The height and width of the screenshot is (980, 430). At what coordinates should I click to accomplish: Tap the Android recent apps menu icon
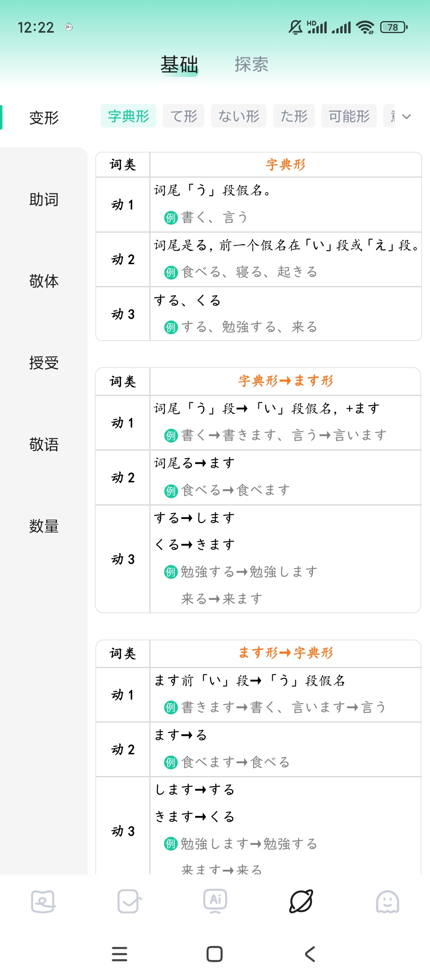click(x=119, y=954)
